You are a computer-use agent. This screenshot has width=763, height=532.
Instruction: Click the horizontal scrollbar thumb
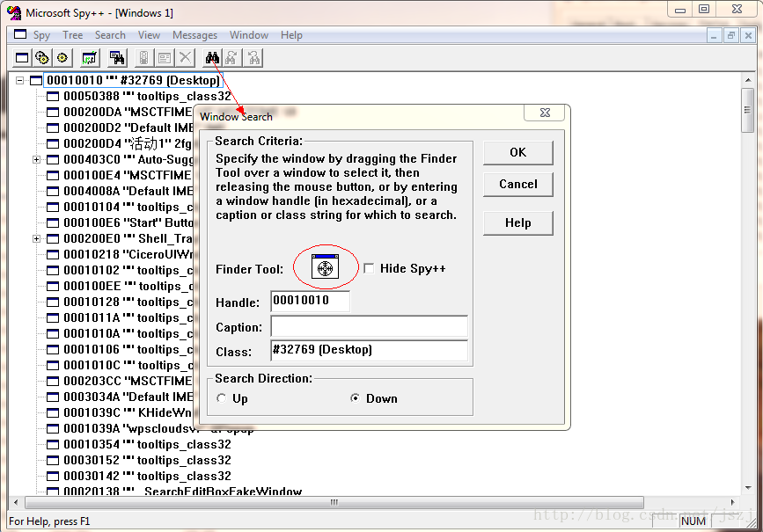pyautogui.click(x=334, y=502)
